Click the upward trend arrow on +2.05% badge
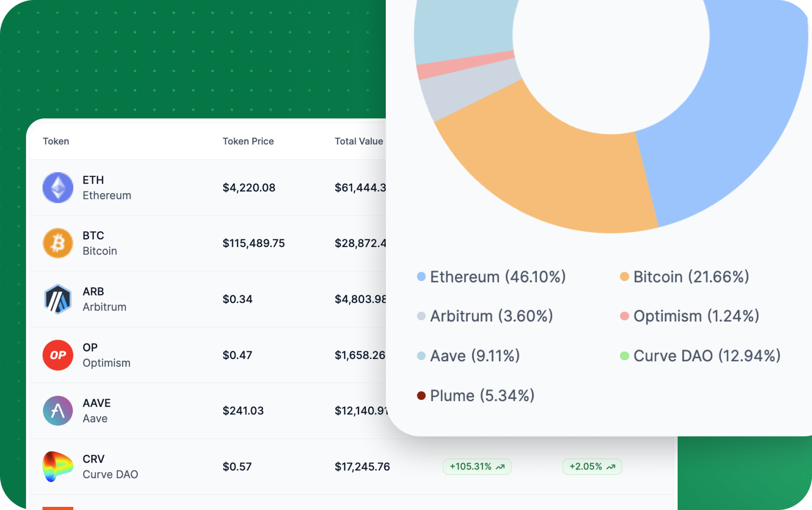The height and width of the screenshot is (510, 812). coord(611,467)
